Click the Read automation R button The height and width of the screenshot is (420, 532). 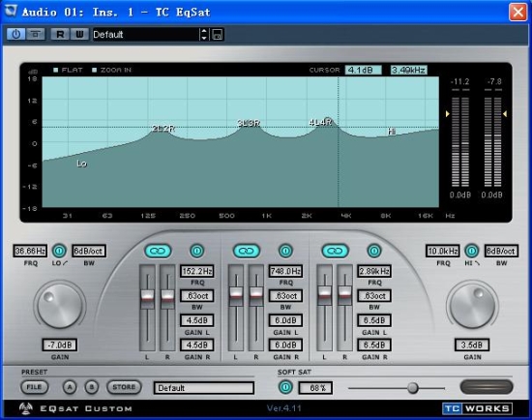coord(60,34)
